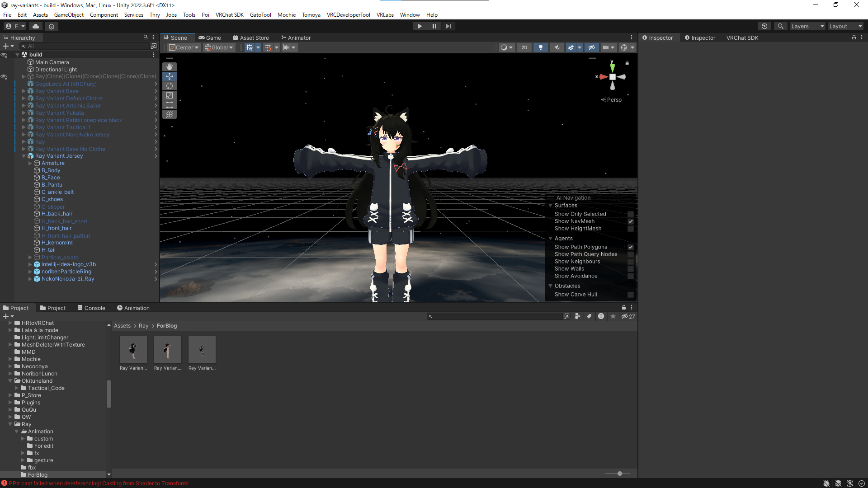Switch to the Animator tab

(x=296, y=38)
